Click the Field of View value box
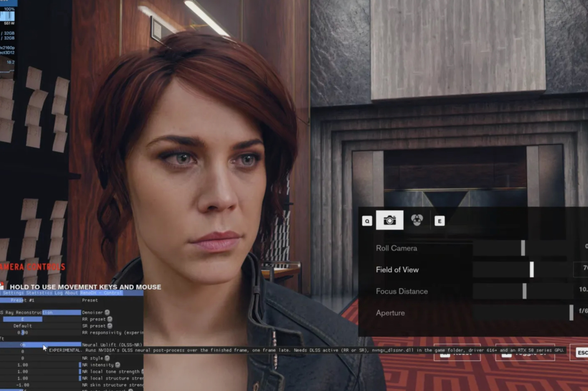The height and width of the screenshot is (391, 588). pos(581,269)
